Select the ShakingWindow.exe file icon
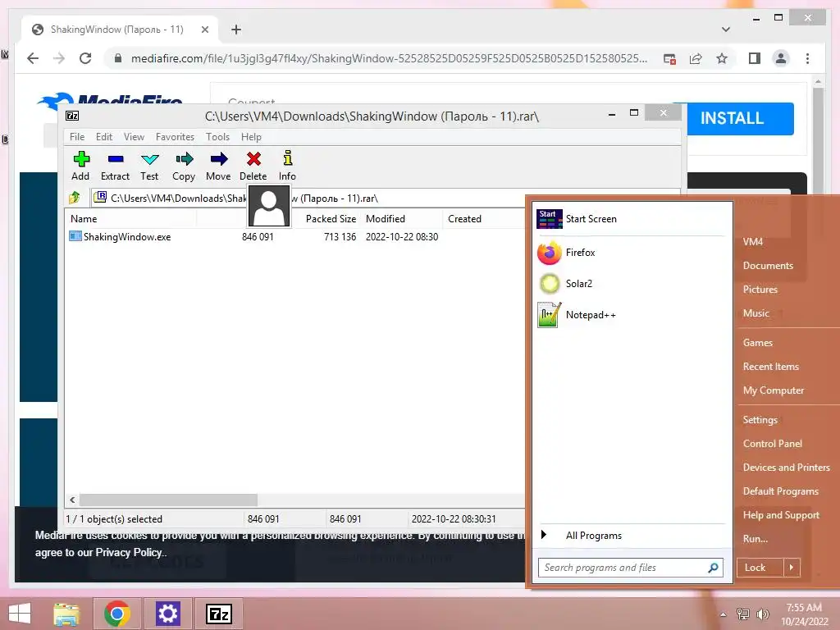840x630 pixels. click(x=75, y=236)
